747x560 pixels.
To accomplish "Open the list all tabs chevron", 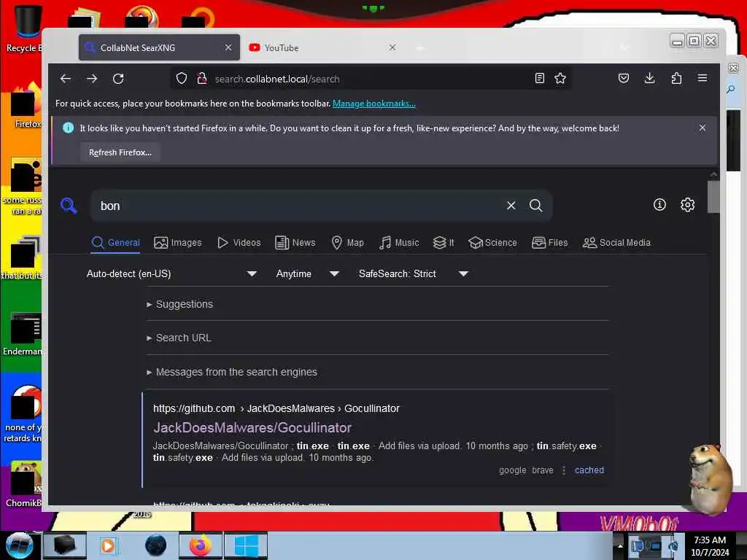I will coord(624,47).
